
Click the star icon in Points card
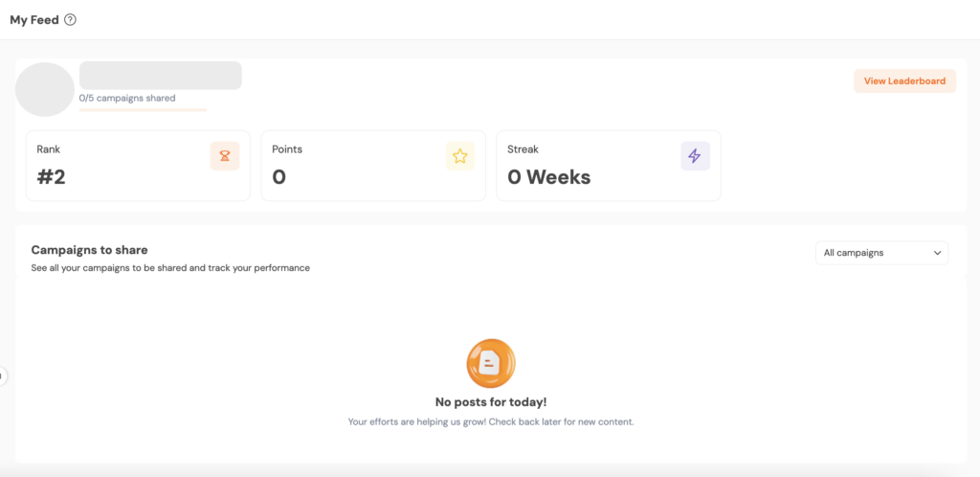point(459,156)
